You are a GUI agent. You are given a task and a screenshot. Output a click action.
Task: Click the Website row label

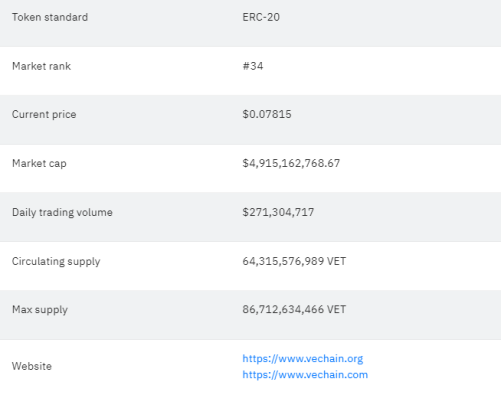(x=32, y=366)
